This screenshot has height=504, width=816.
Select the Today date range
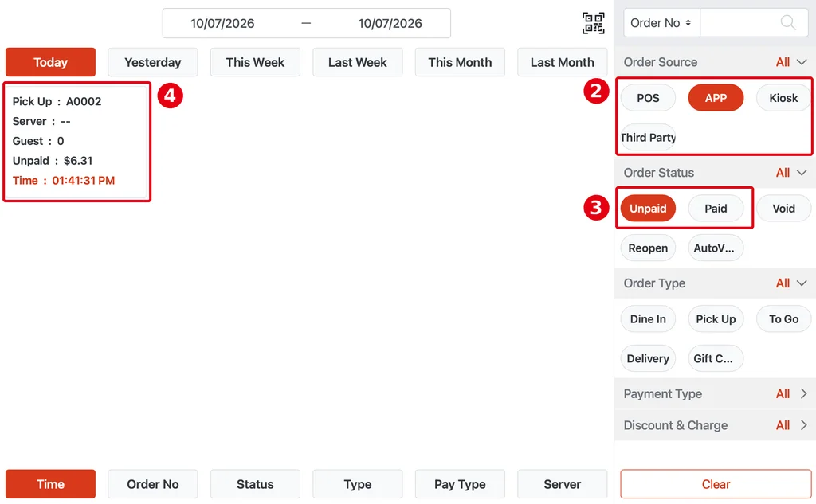pos(50,62)
